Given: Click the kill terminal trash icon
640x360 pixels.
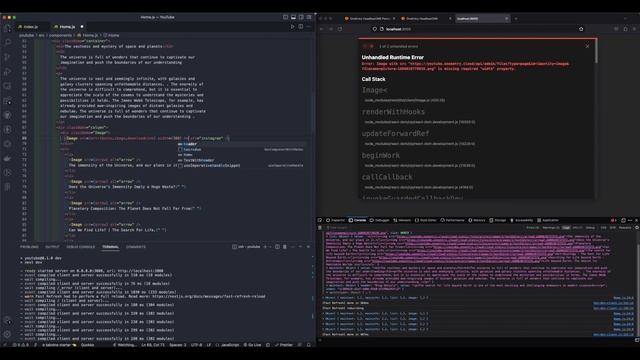Looking at the screenshot, I should tap(285, 247).
